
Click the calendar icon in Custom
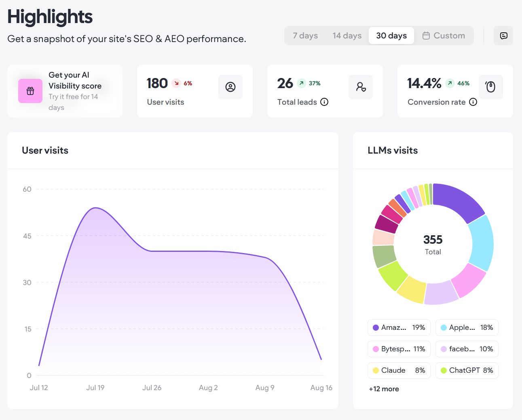(426, 36)
